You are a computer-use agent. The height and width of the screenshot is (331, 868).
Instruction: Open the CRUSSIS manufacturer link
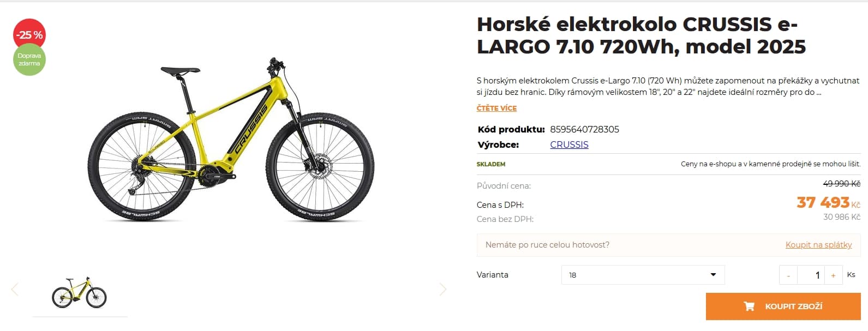click(x=569, y=145)
